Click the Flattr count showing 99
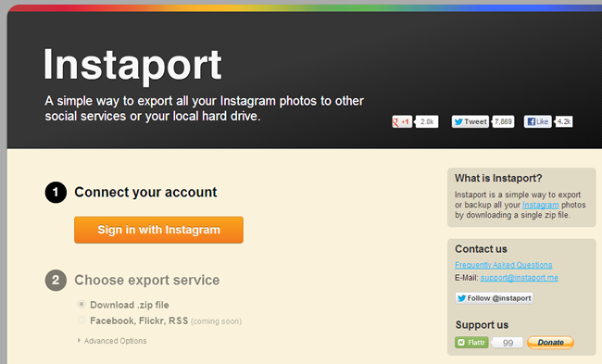This screenshot has width=602, height=364. coord(508,343)
